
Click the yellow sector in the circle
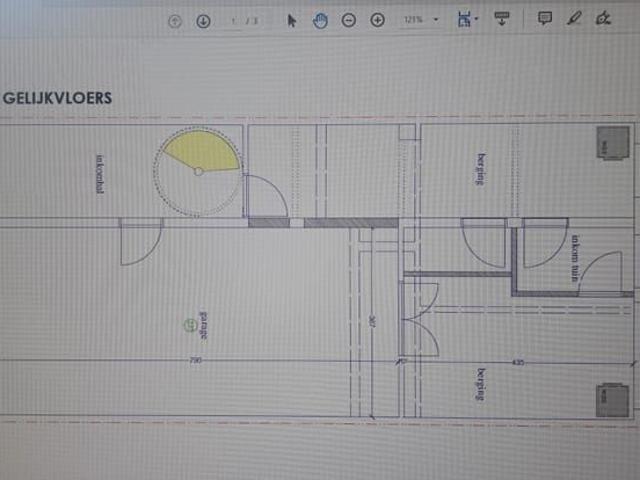click(204, 150)
